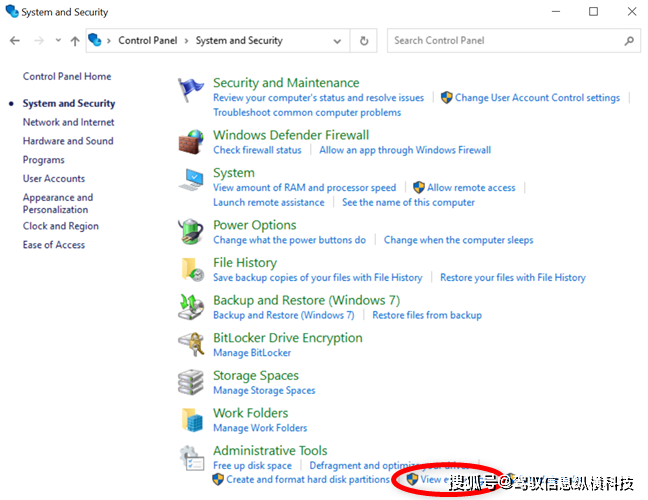
Task: Open Change User Account Control settings
Action: pos(537,98)
